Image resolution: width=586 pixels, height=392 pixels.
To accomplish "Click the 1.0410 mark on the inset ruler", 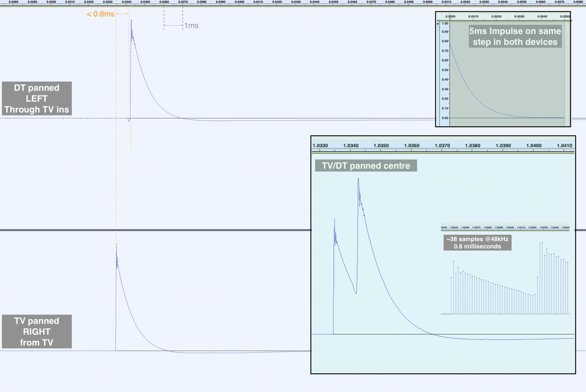I will tap(564, 146).
